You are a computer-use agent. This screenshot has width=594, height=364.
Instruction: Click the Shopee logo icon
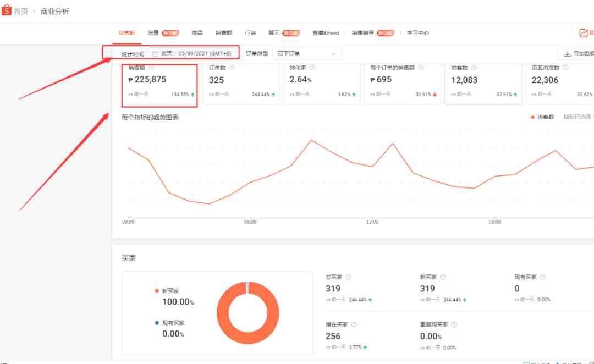(x=7, y=10)
